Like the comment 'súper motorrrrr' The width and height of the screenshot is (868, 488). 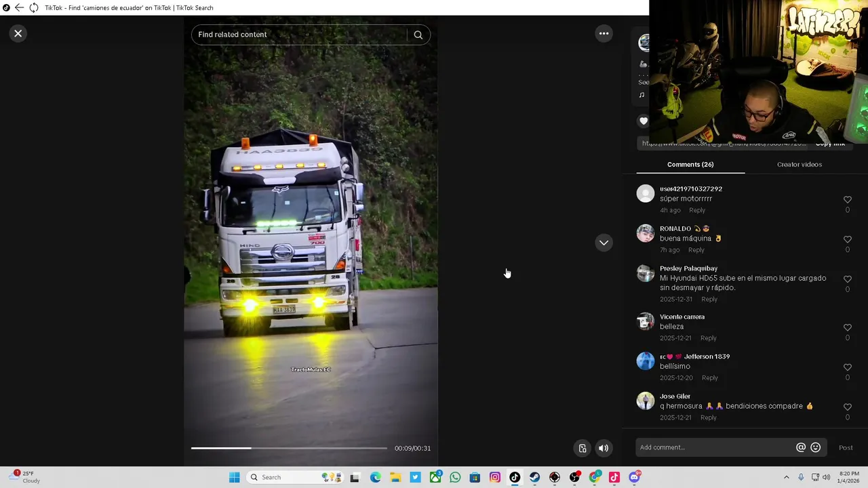(x=847, y=199)
